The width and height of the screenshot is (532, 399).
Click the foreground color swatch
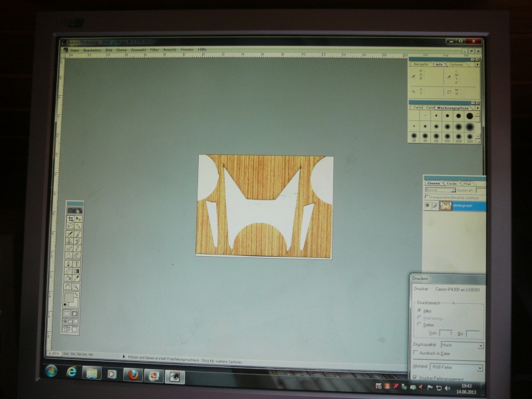[x=69, y=297]
